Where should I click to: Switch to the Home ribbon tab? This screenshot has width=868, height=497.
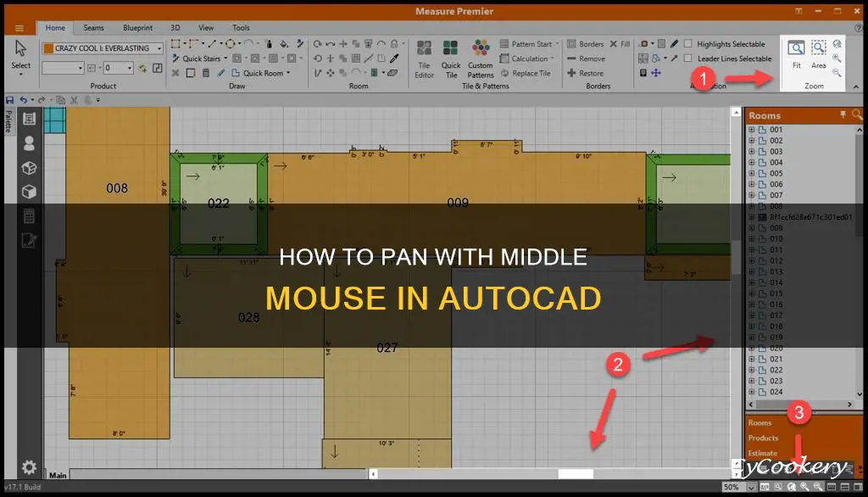(x=55, y=28)
